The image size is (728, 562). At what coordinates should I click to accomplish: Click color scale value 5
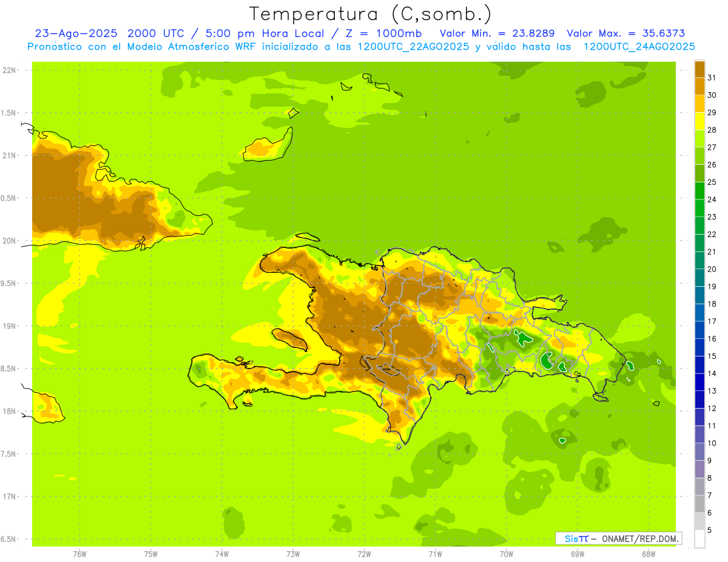[710, 530]
